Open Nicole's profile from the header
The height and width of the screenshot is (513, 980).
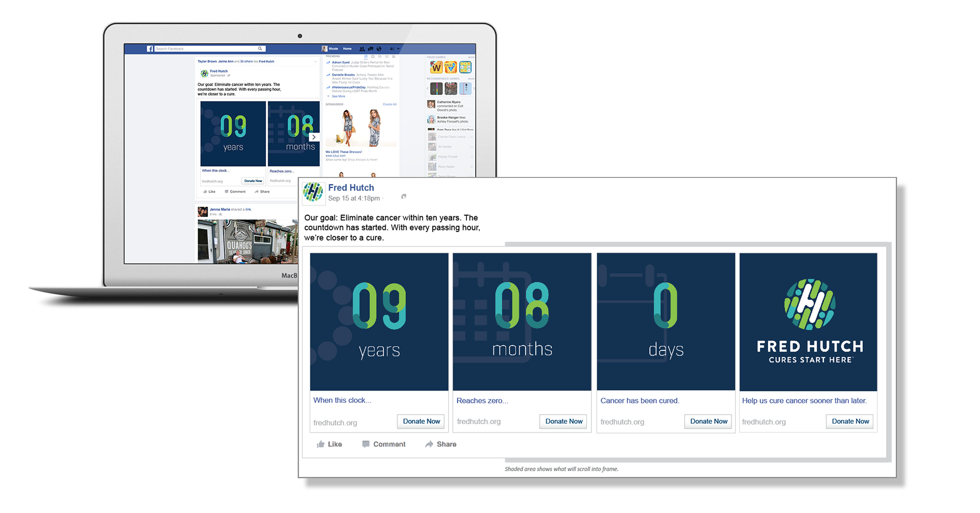[330, 49]
